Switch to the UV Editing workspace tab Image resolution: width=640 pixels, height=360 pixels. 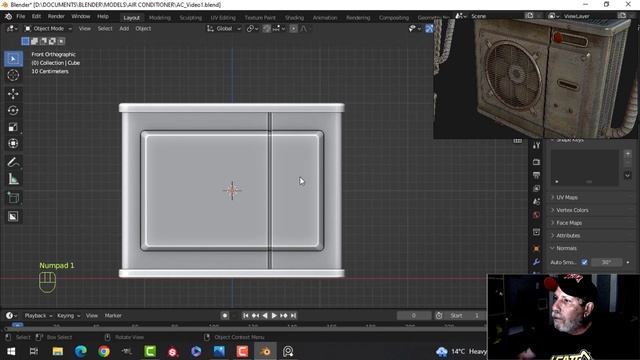[223, 18]
